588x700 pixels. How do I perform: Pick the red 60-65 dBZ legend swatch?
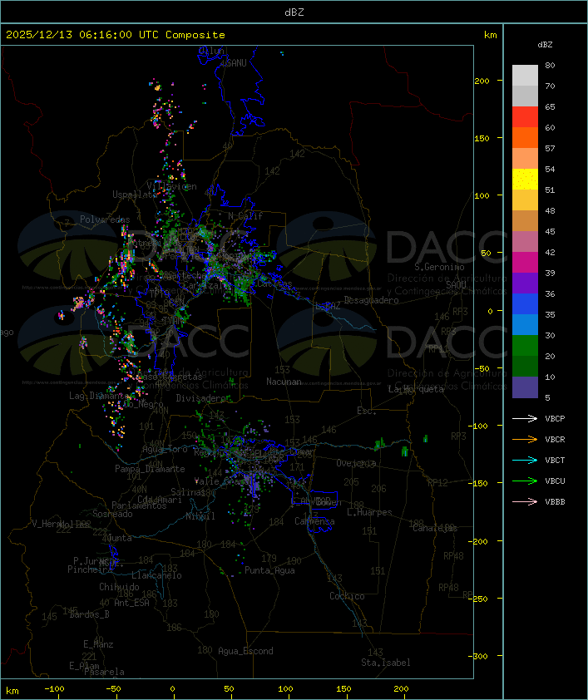[x=525, y=117]
